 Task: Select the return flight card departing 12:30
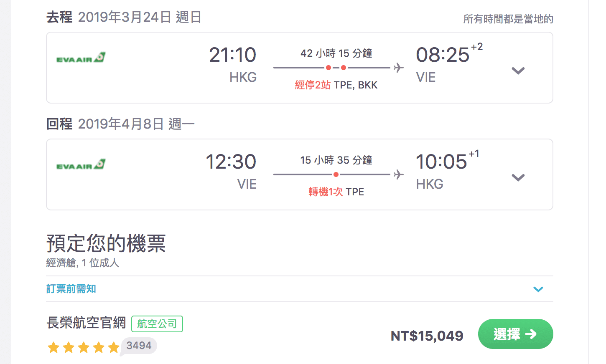(300, 174)
